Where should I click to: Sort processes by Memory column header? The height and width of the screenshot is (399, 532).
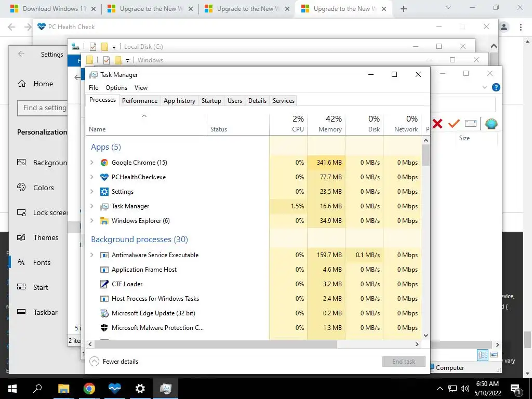point(326,124)
